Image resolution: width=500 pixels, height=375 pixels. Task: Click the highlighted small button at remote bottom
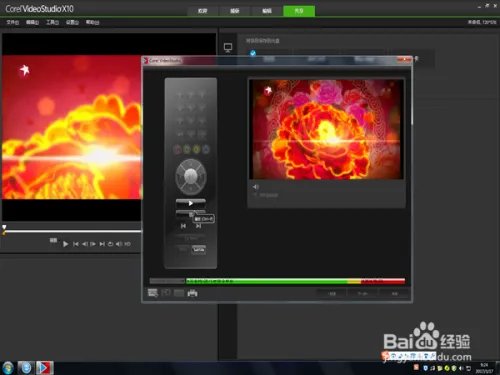click(199, 249)
